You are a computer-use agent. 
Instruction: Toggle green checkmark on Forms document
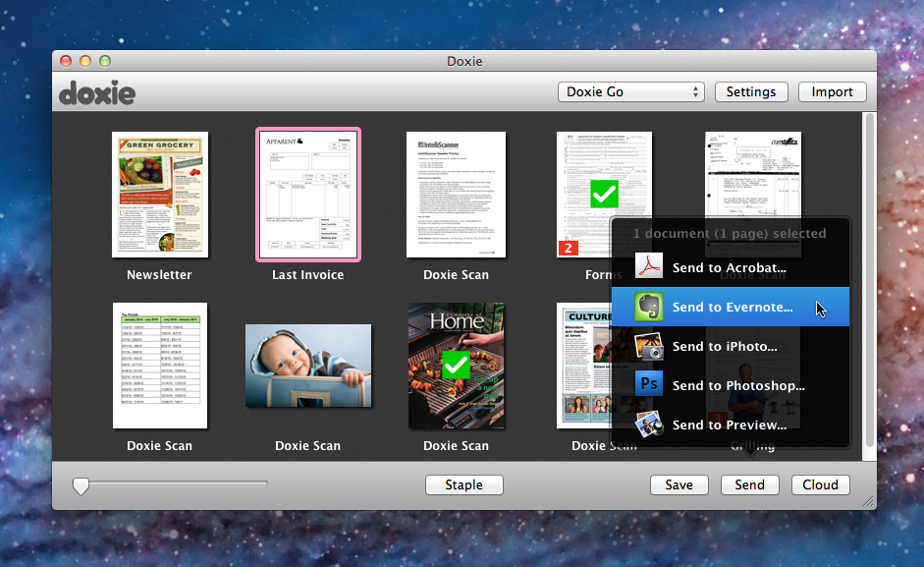click(x=604, y=194)
